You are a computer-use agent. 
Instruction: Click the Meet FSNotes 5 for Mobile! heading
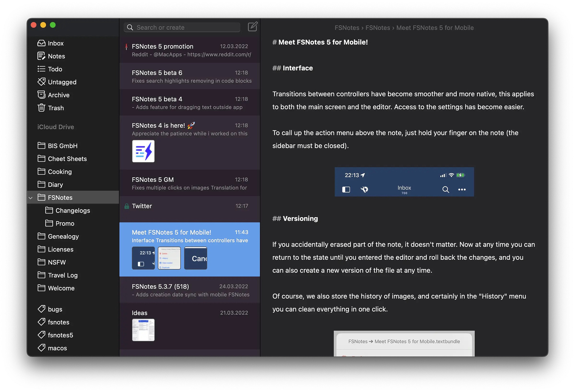tap(320, 42)
